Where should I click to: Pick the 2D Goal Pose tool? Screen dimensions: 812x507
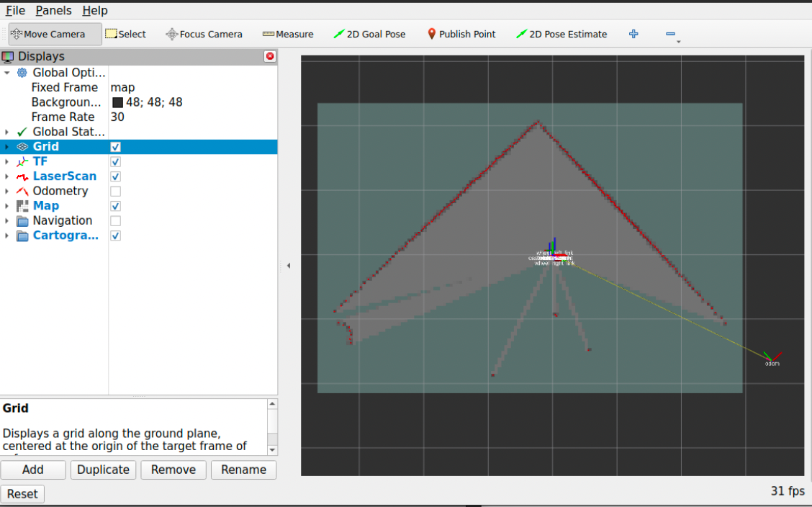point(369,34)
